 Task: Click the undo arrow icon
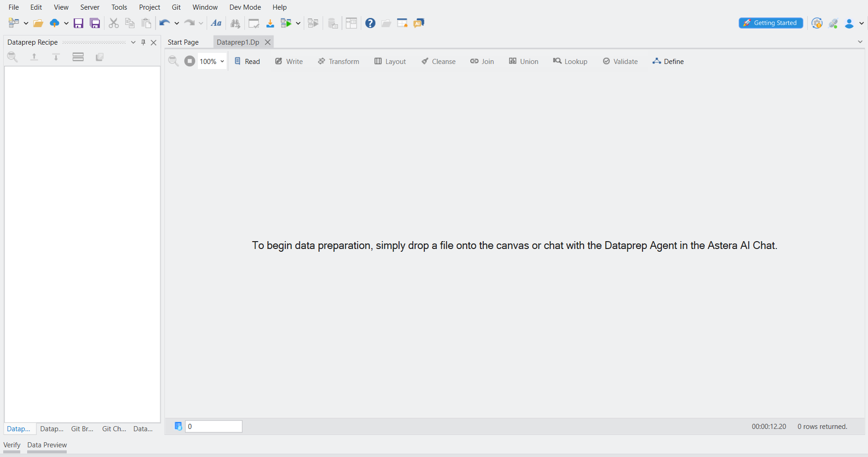(164, 23)
